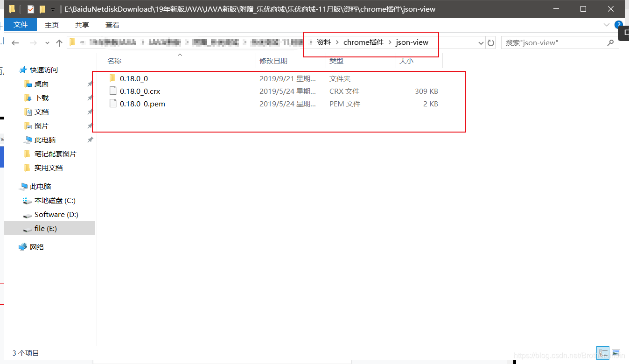
Task: Sort by the 类型 column header
Action: pos(336,61)
